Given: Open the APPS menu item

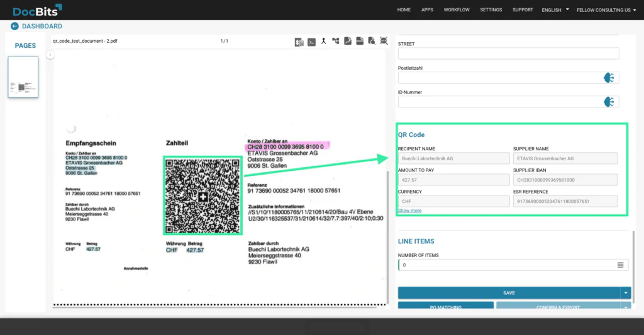Looking at the screenshot, I should click(427, 10).
